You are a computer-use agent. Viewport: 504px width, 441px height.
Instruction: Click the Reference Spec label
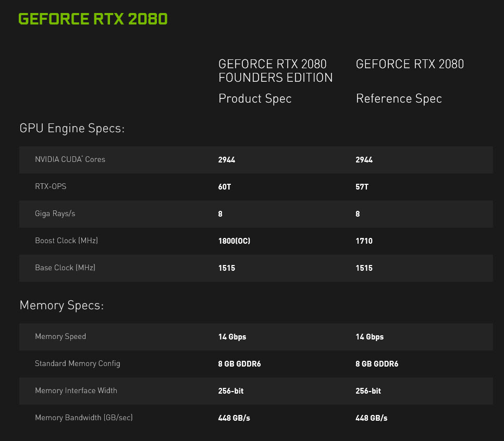(399, 98)
